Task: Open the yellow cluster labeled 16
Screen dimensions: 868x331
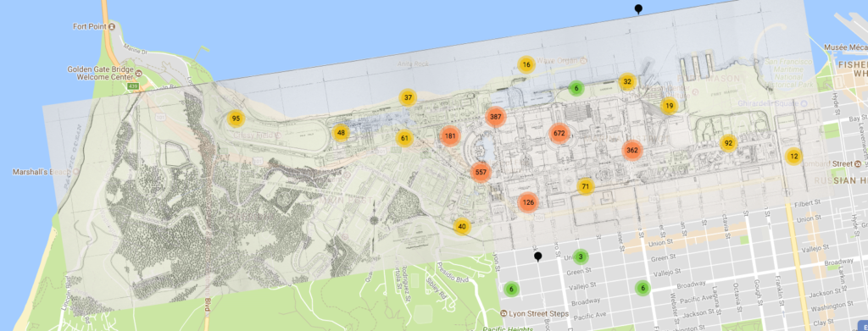Action: 526,64
